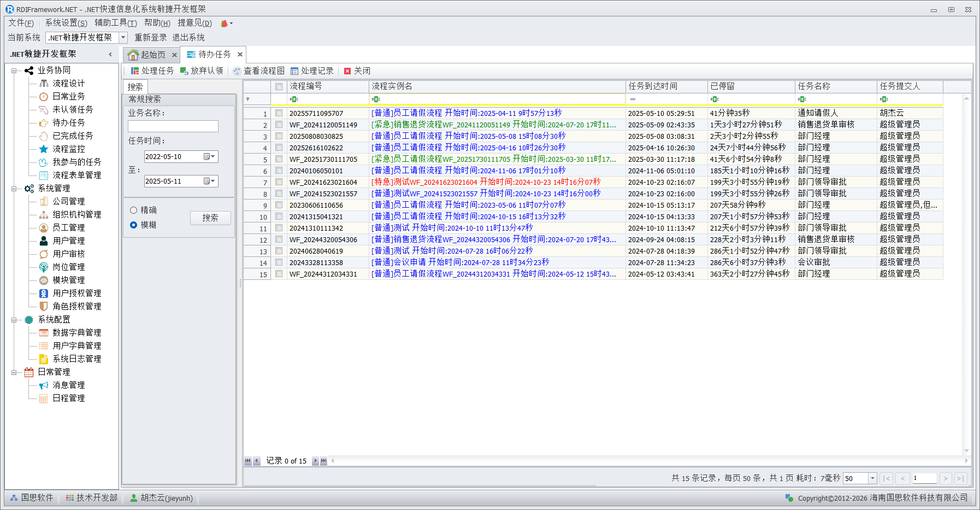Viewport: 980px width, 510px height.
Task: Click the 放弃认领 toolbar icon
Action: pyautogui.click(x=184, y=71)
